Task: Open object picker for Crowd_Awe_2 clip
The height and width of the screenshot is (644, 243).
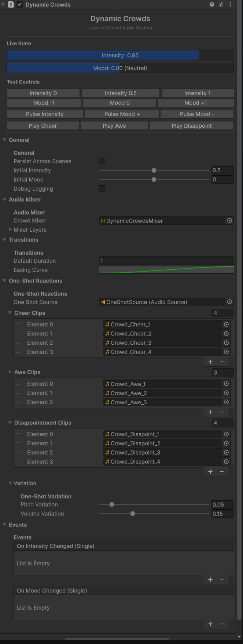Action: click(x=226, y=393)
